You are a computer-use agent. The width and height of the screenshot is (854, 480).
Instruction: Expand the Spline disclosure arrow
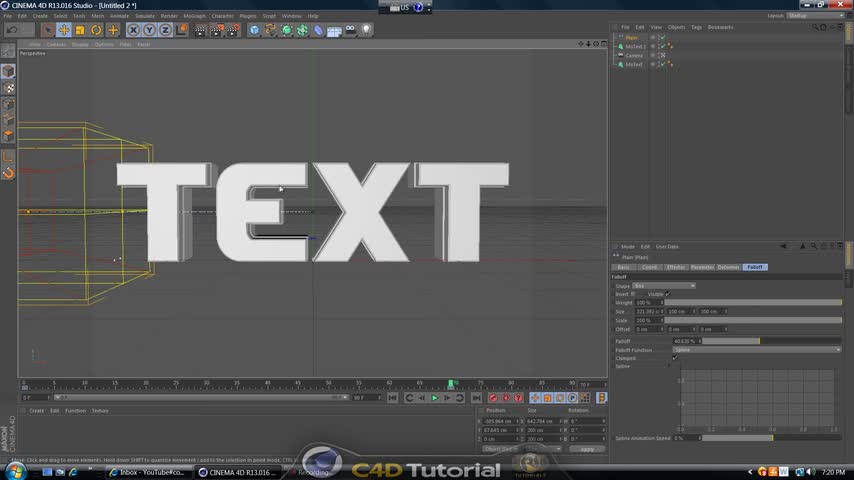tap(669, 366)
